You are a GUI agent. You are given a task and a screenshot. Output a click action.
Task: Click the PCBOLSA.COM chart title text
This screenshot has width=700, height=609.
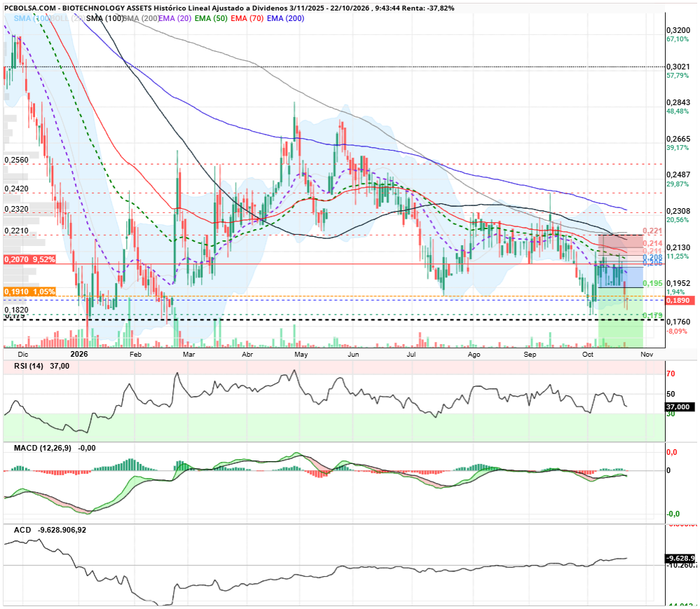click(229, 8)
